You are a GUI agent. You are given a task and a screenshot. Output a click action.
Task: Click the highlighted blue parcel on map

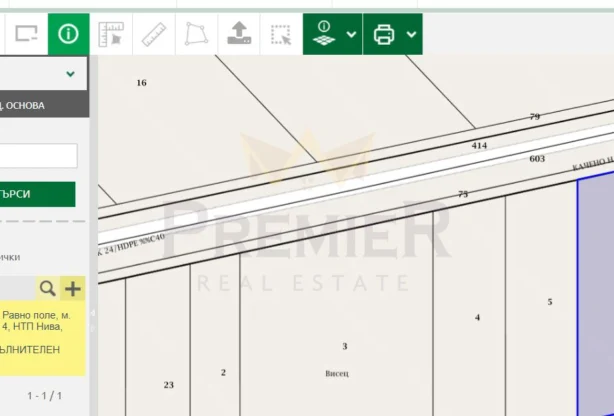pos(596,300)
